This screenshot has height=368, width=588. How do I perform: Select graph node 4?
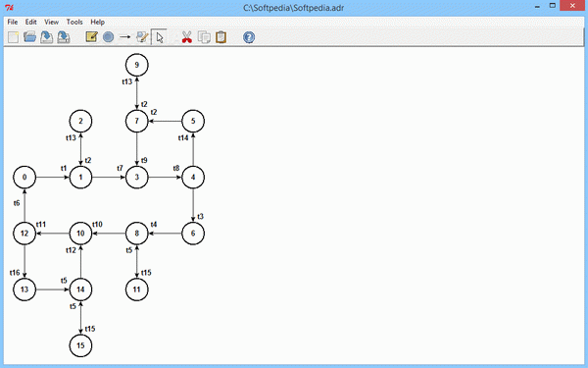[x=193, y=178]
